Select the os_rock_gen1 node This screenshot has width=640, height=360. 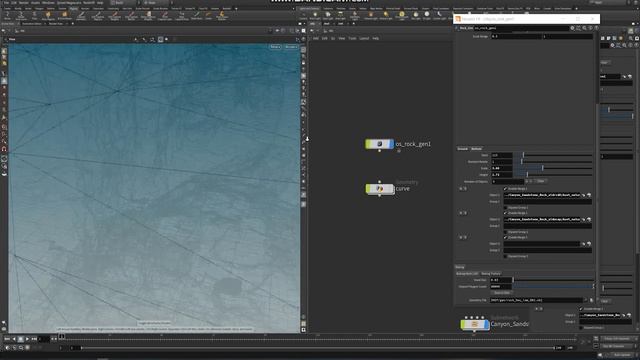(x=380, y=144)
